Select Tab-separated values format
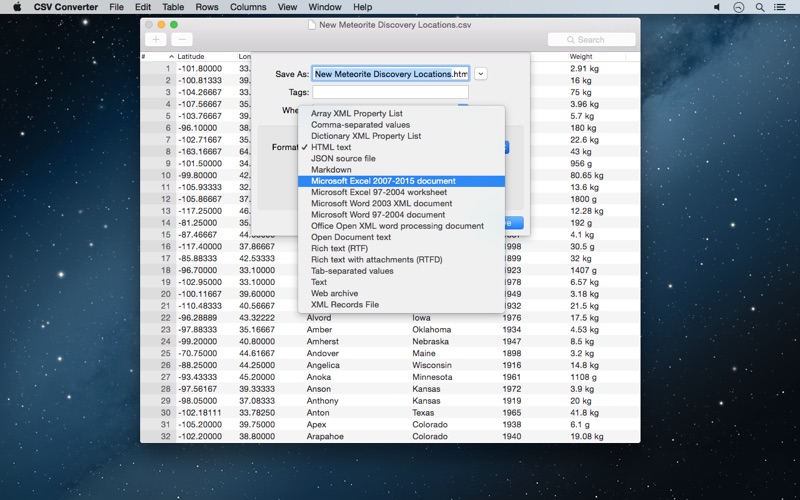 pyautogui.click(x=402, y=270)
